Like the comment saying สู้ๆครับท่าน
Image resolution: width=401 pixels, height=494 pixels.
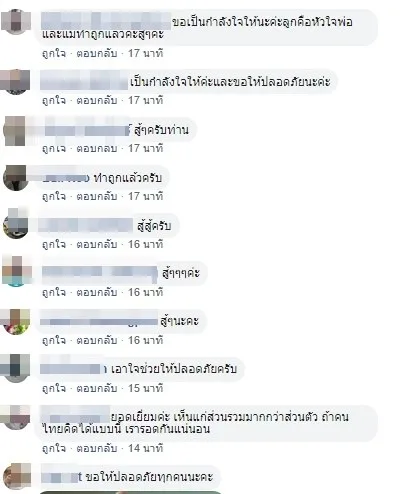click(x=54, y=148)
